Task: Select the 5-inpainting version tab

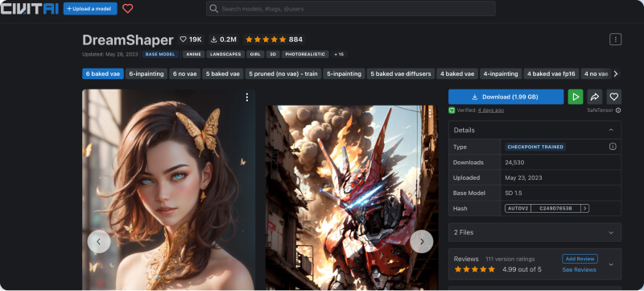Action: (x=344, y=74)
